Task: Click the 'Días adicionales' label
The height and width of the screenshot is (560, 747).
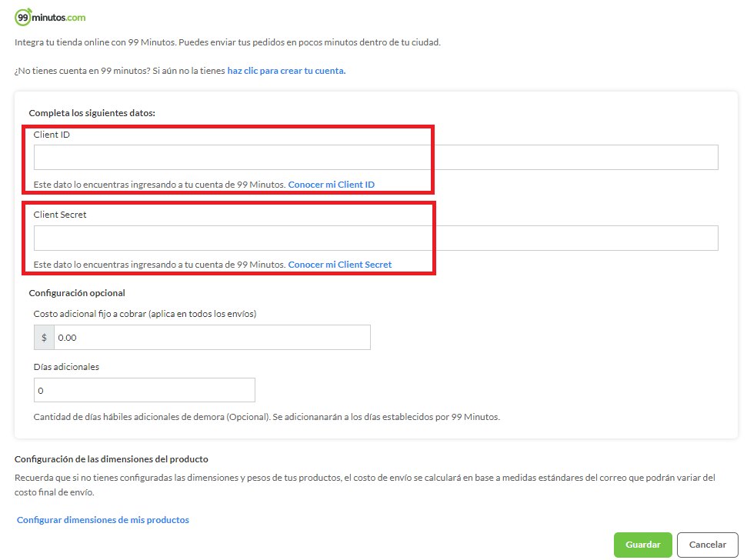Action: [66, 367]
